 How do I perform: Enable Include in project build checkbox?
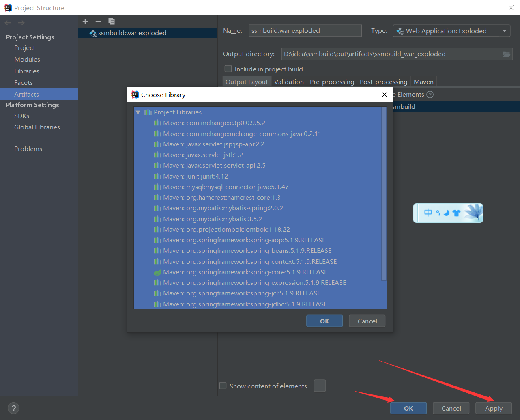(228, 69)
